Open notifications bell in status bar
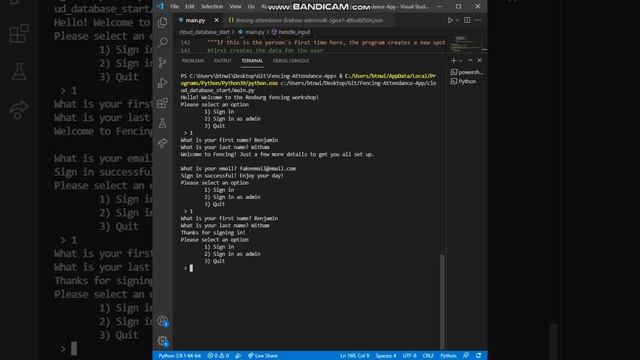The height and width of the screenshot is (360, 640). tap(478, 356)
